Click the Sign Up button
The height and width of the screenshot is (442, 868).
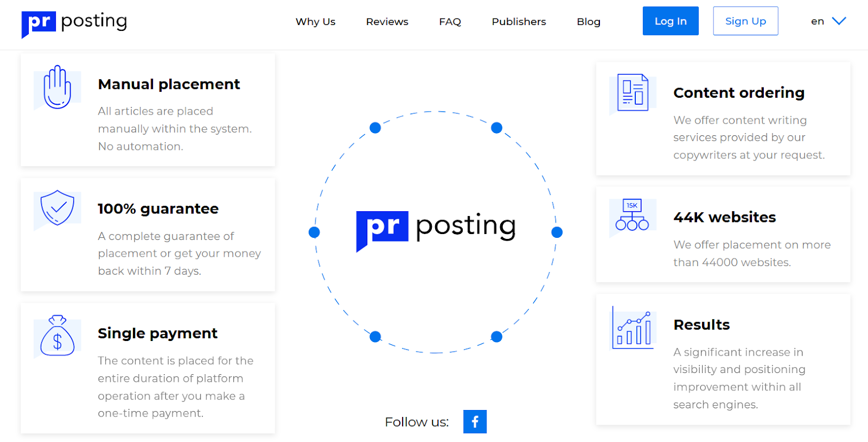coord(745,21)
